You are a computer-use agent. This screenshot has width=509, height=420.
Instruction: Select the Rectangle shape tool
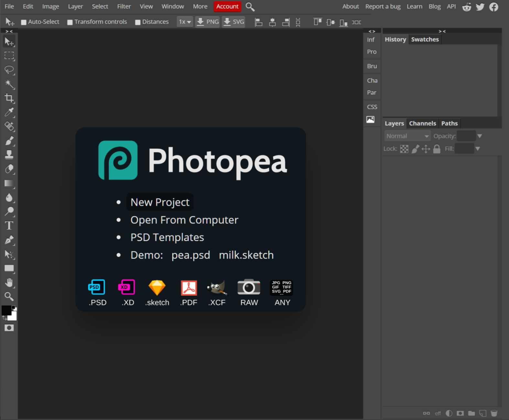pos(9,268)
